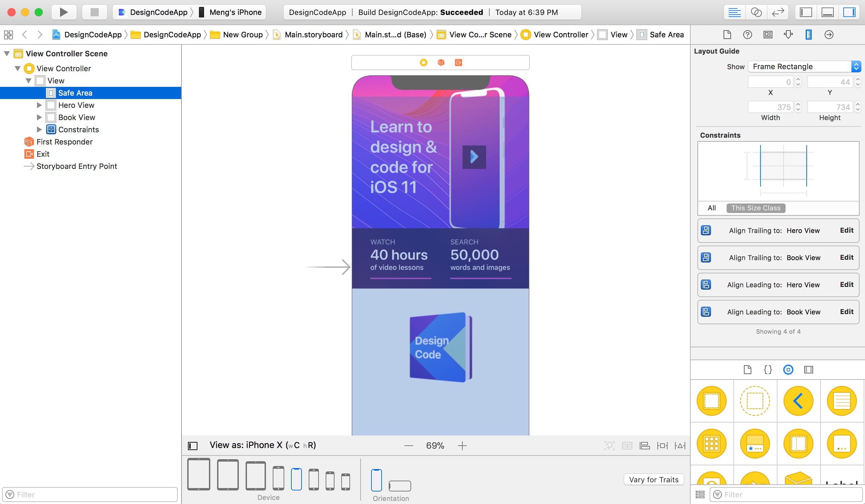Expand the Book View tree item
The height and width of the screenshot is (504, 865).
[x=38, y=117]
